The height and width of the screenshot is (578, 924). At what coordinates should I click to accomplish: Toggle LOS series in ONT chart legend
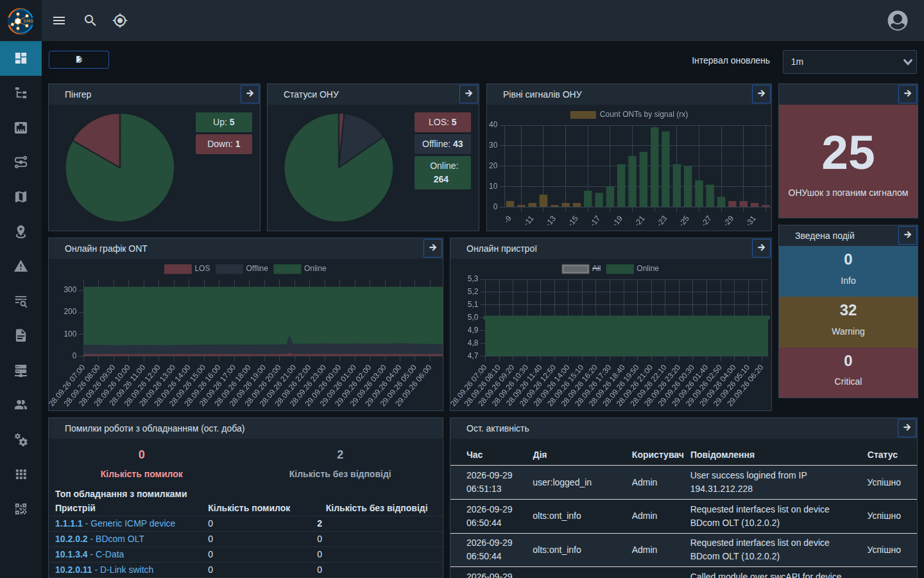coord(187,268)
